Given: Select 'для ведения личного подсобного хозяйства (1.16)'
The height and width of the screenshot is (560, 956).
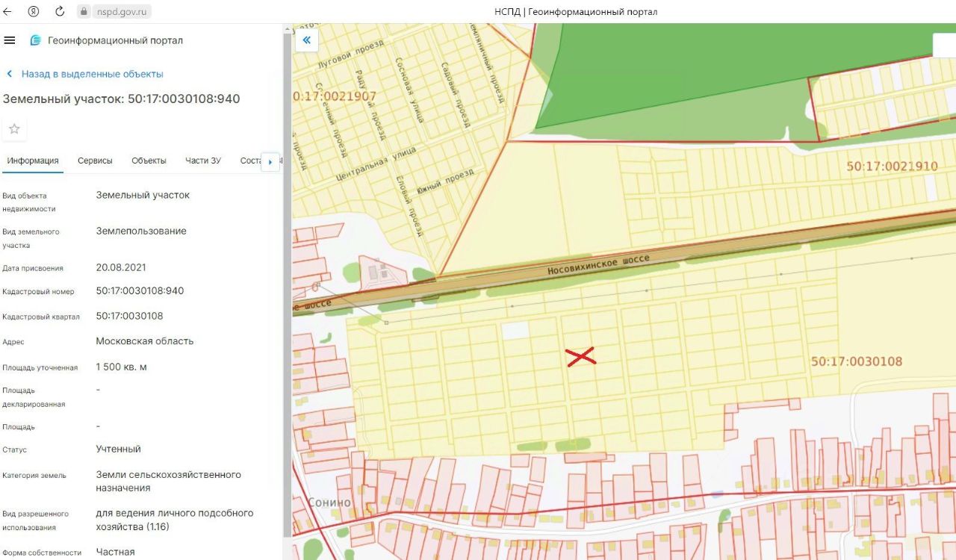Looking at the screenshot, I should pyautogui.click(x=175, y=520).
